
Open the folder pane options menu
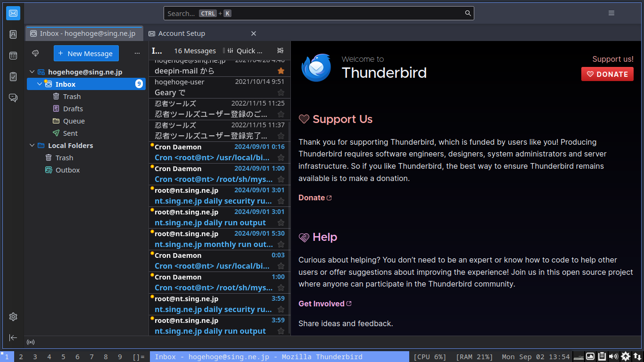137,53
